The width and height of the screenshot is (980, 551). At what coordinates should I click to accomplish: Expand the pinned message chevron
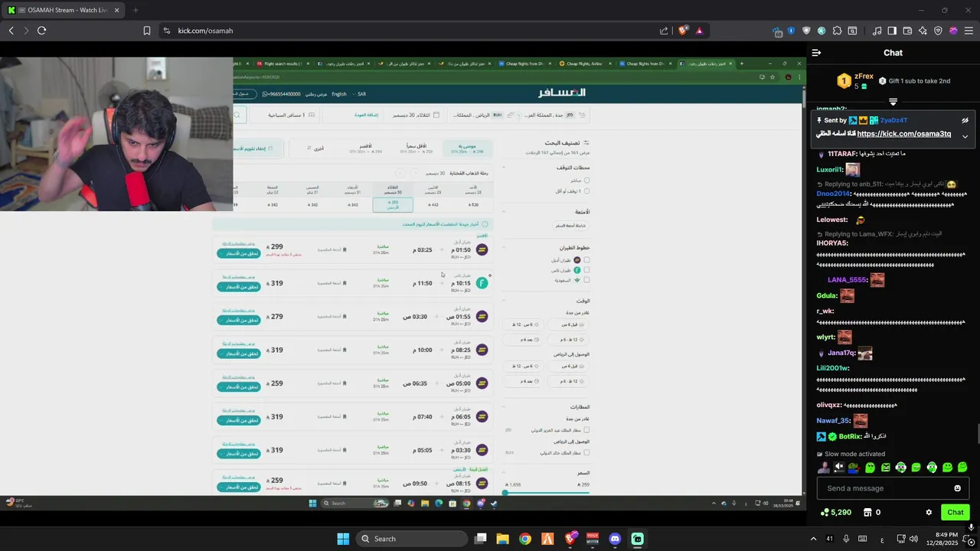(965, 136)
